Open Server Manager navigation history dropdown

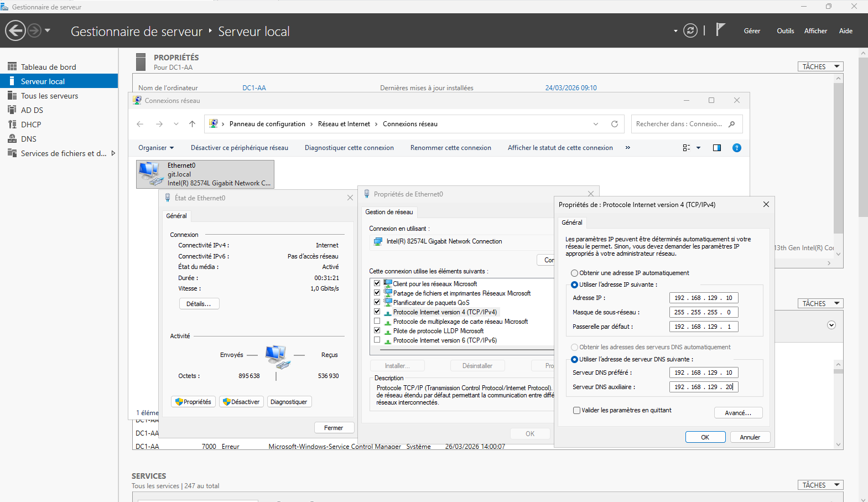[48, 30]
